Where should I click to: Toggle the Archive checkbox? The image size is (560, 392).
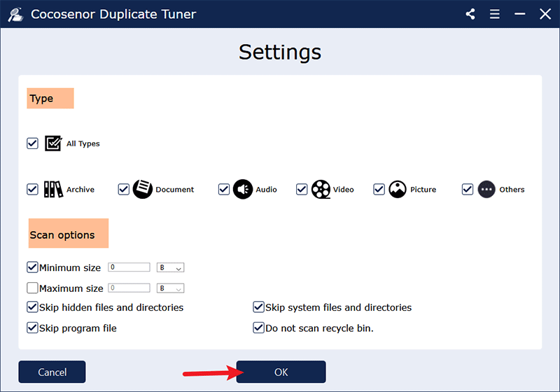(x=32, y=189)
